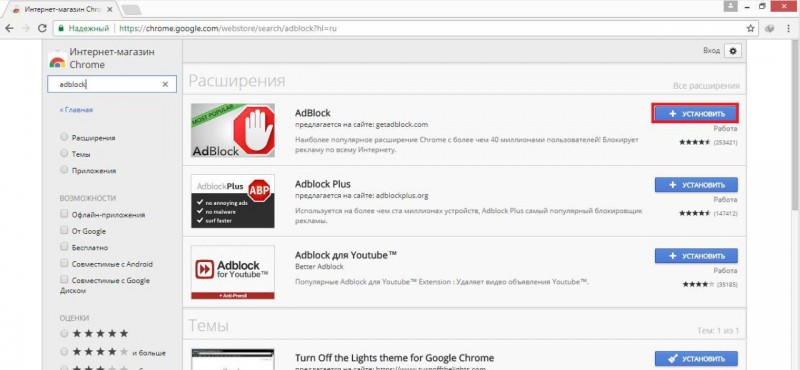Tick the Офлайн-приложения checkbox
The image size is (800, 370).
tap(64, 214)
